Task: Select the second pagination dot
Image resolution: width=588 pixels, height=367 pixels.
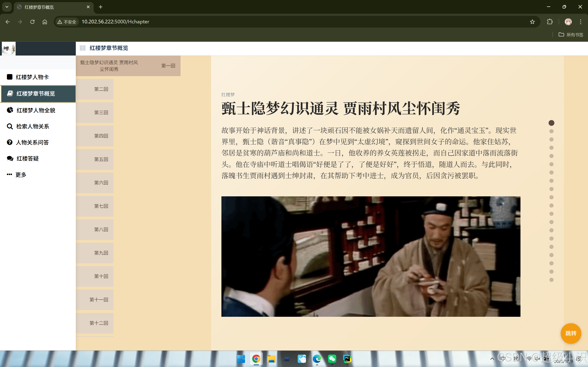Action: pyautogui.click(x=551, y=131)
